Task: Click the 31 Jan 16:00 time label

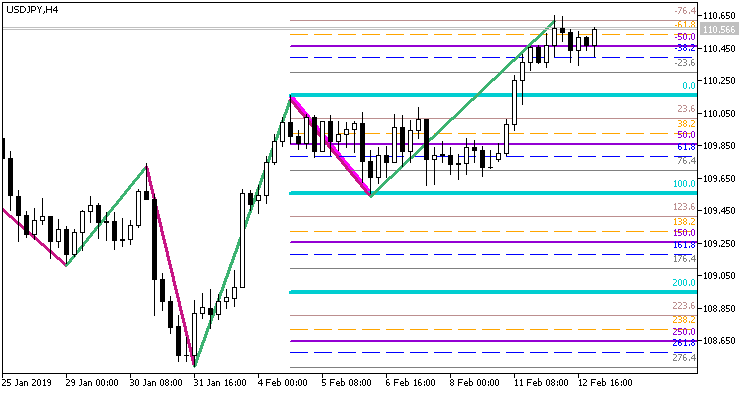Action: [220, 383]
